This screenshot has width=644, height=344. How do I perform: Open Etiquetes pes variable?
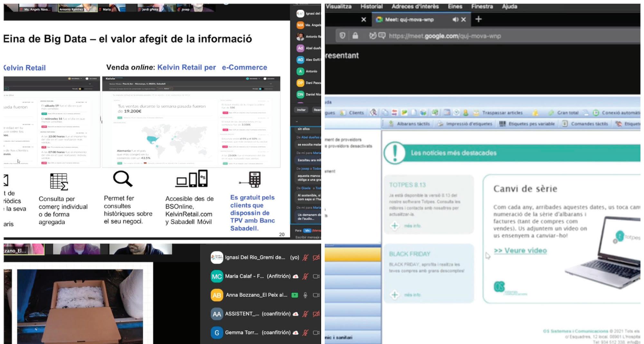tap(527, 124)
